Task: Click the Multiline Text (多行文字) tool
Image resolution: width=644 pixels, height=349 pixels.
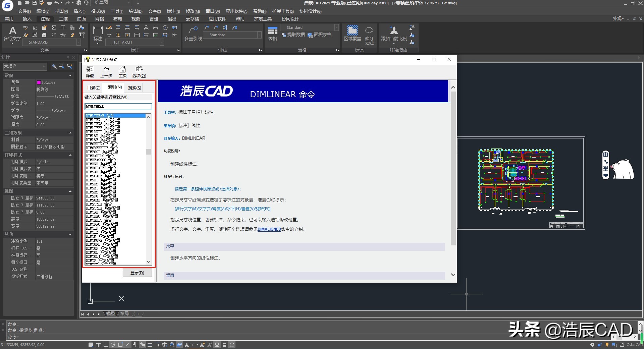Action: pos(12,34)
